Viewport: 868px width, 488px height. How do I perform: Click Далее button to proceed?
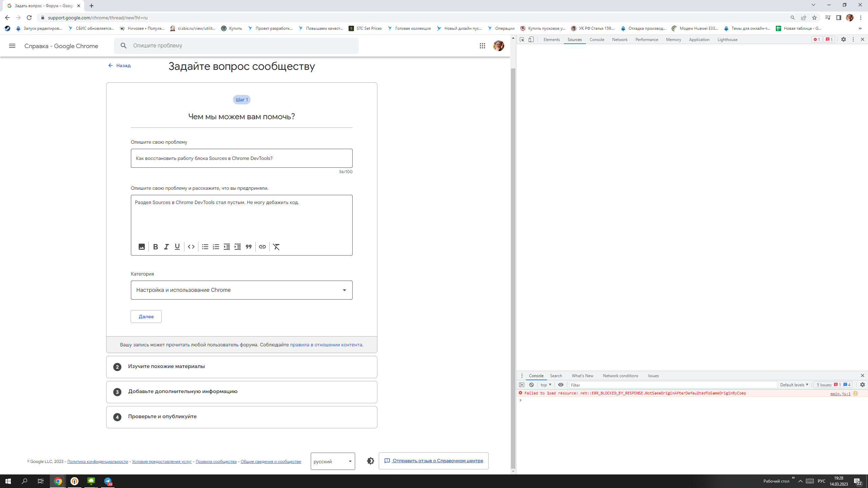click(x=146, y=317)
